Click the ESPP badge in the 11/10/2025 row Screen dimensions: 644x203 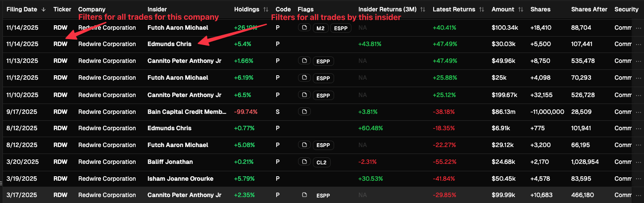click(x=323, y=95)
